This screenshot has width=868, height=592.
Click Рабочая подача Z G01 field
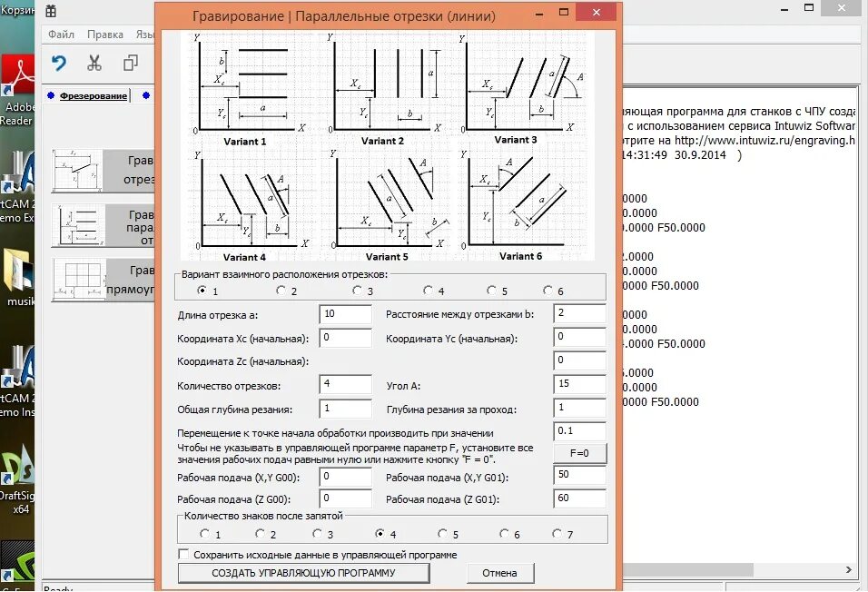tap(579, 498)
